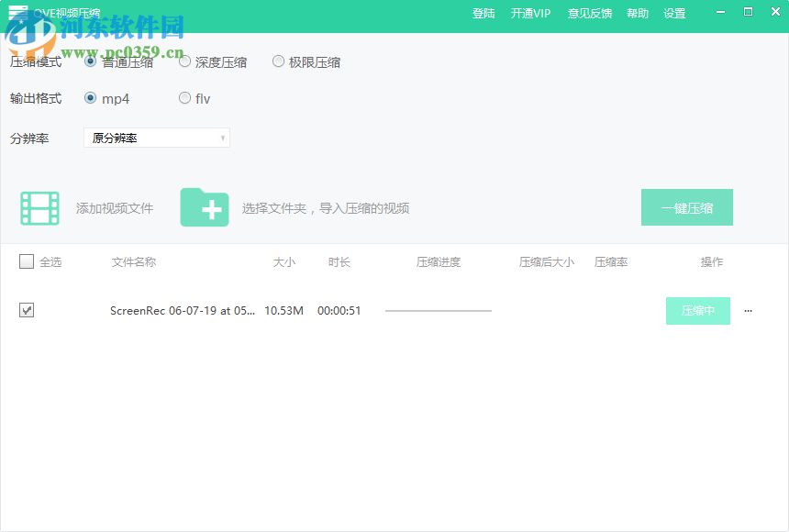Click the OVE app logo icon
Screen dimensions: 789x532
pyautogui.click(x=20, y=11)
